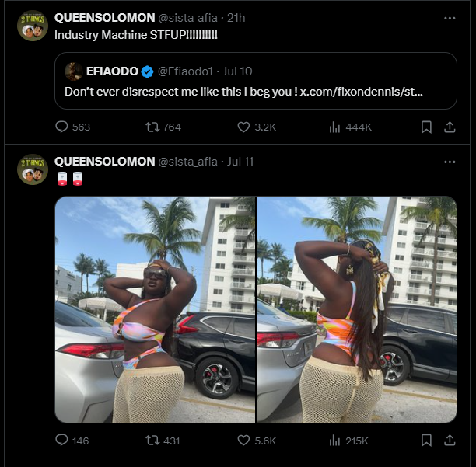Reply to the Industry Machine STFUP tweet

[62, 127]
